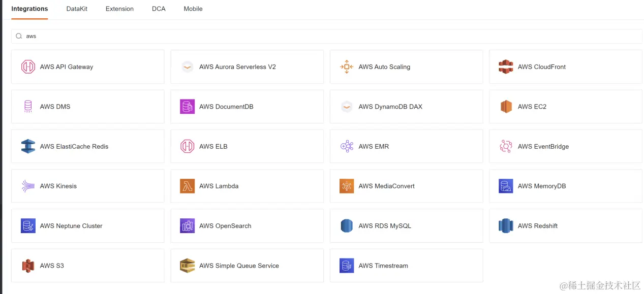Focus the search field containing 'aws'
This screenshot has width=644, height=294.
tap(327, 36)
